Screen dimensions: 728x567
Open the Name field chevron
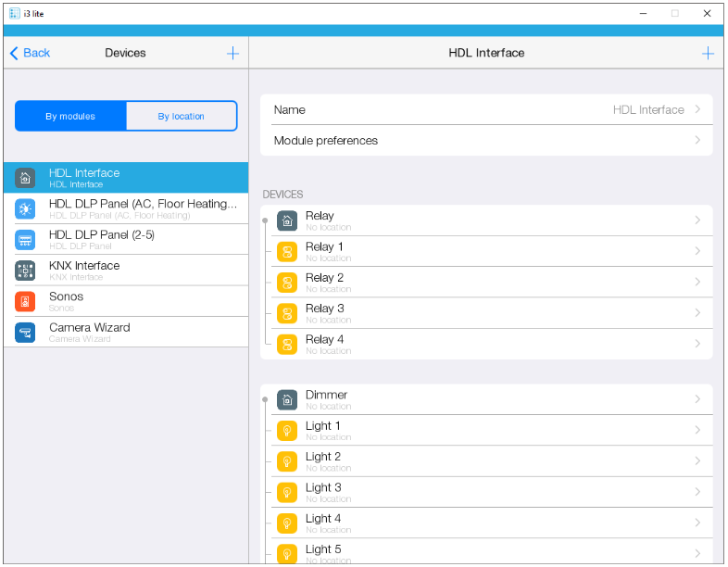(x=697, y=110)
